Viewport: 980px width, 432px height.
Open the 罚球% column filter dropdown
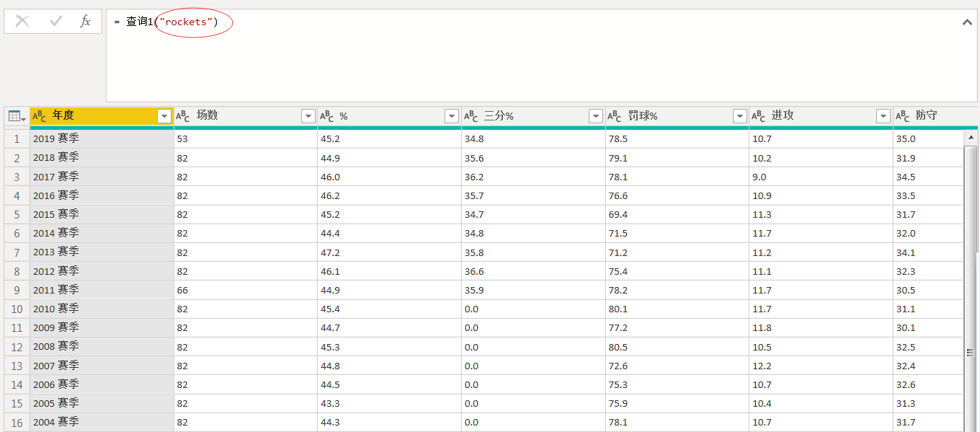pos(739,116)
